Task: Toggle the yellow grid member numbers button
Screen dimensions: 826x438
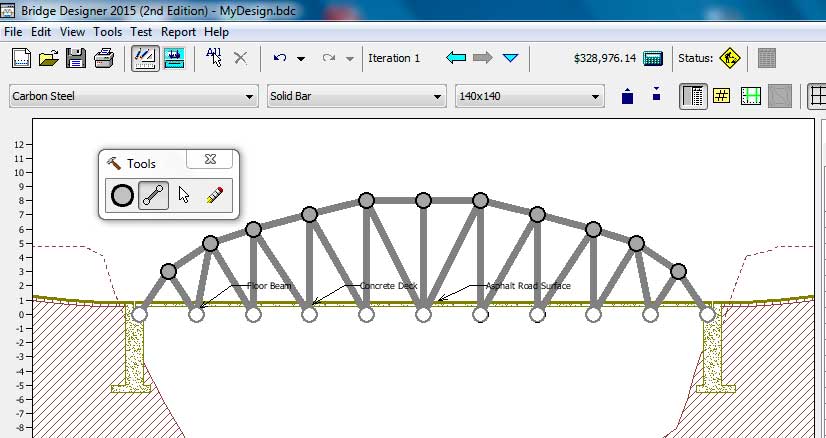Action: click(722, 96)
